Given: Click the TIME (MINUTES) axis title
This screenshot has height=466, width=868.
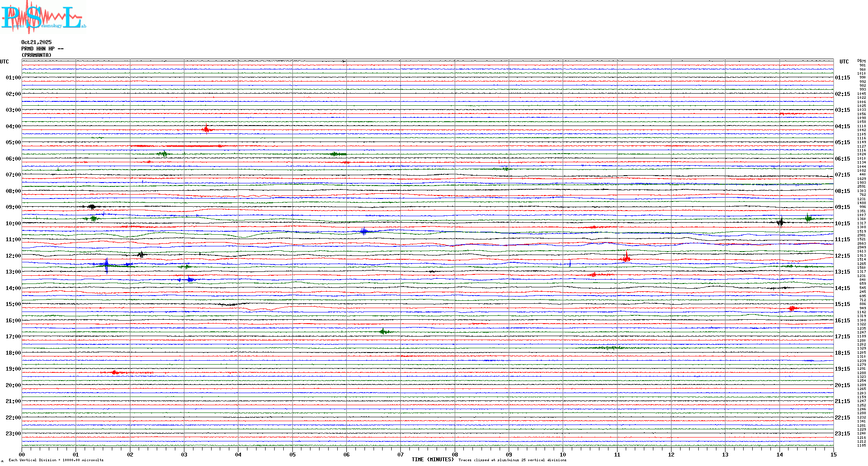Looking at the screenshot, I should click(432, 460).
